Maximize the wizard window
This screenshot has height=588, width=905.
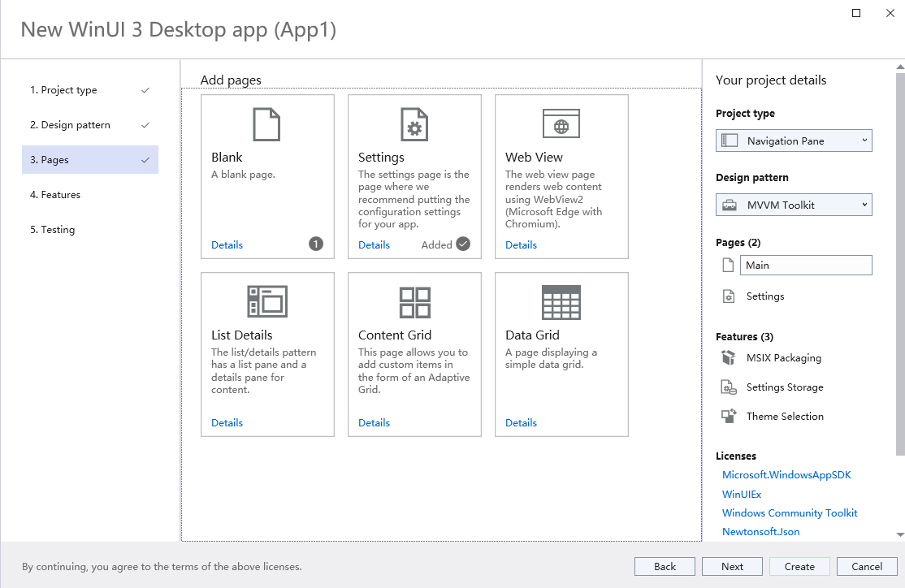(856, 13)
